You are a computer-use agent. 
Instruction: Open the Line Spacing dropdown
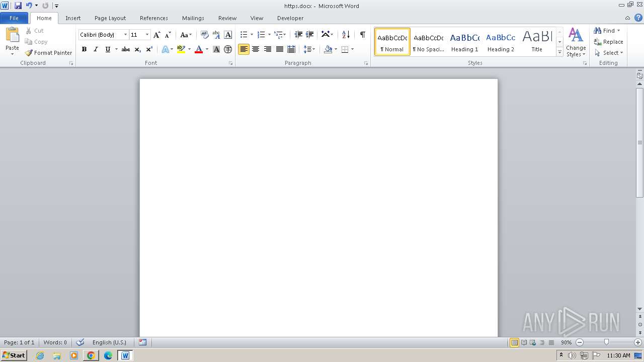click(x=309, y=49)
